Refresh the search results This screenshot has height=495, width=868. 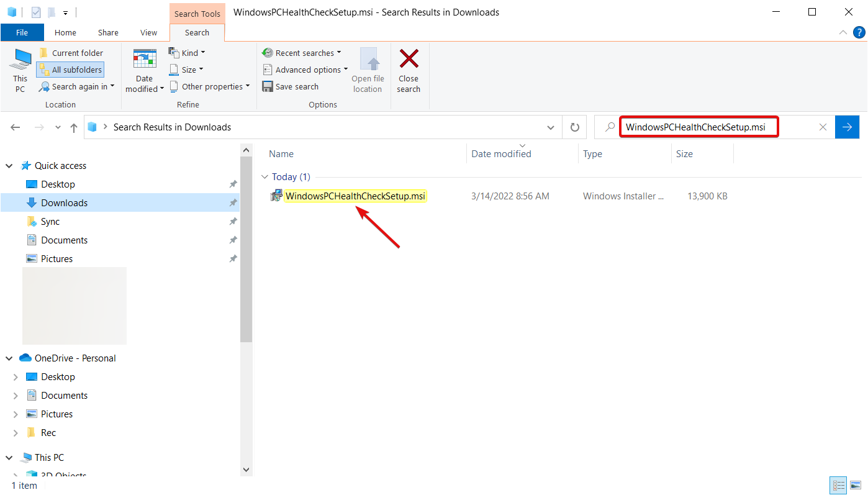[575, 127]
